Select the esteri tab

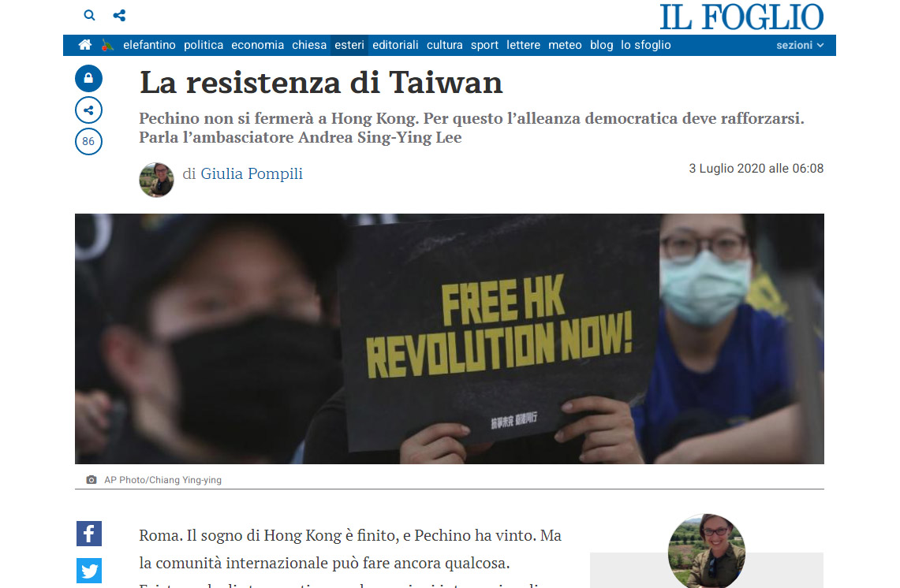349,45
